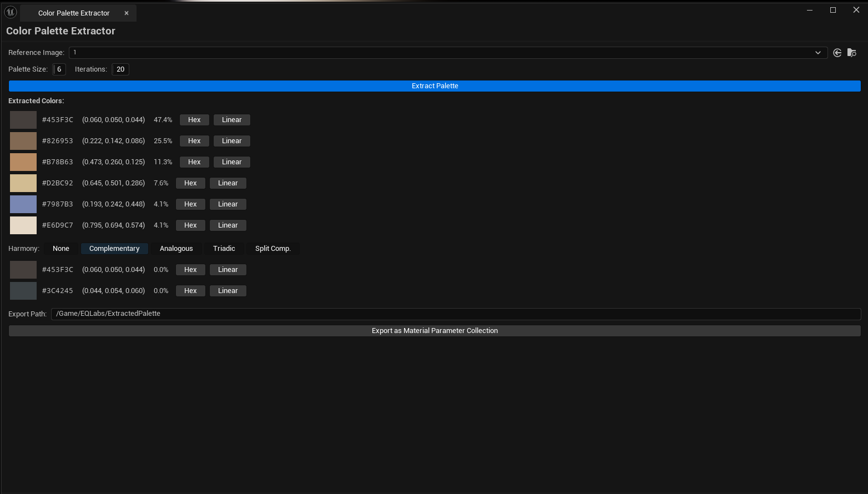
Task: Click the #453F3C extracted color swatch at 47.4%
Action: pos(23,120)
